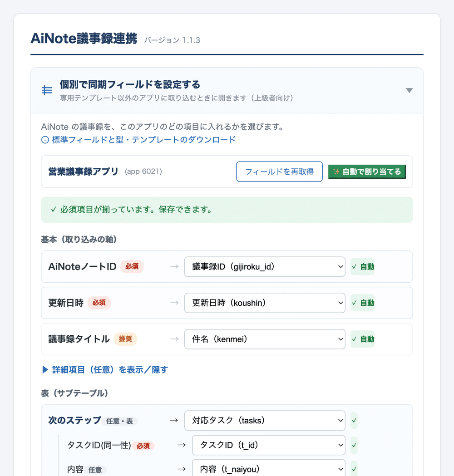454x476 pixels.
Task: Open the 件名 (kenmei) dropdown
Action: tap(265, 339)
